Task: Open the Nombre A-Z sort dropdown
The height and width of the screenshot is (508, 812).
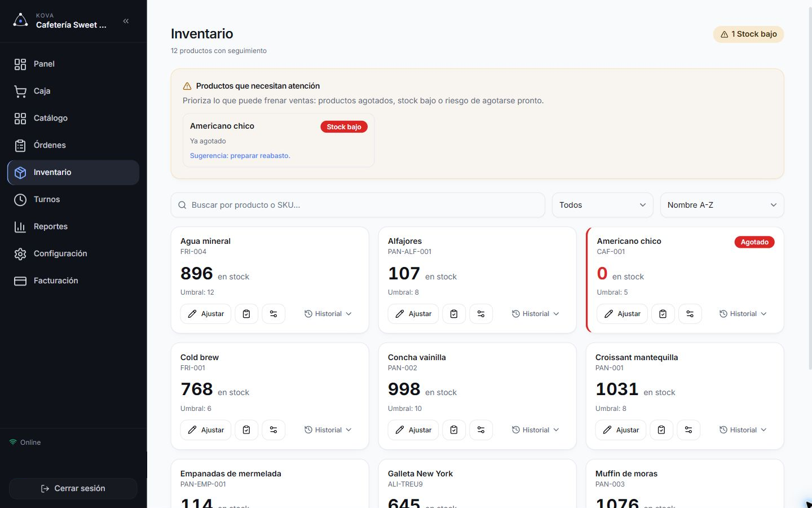Action: click(x=722, y=205)
